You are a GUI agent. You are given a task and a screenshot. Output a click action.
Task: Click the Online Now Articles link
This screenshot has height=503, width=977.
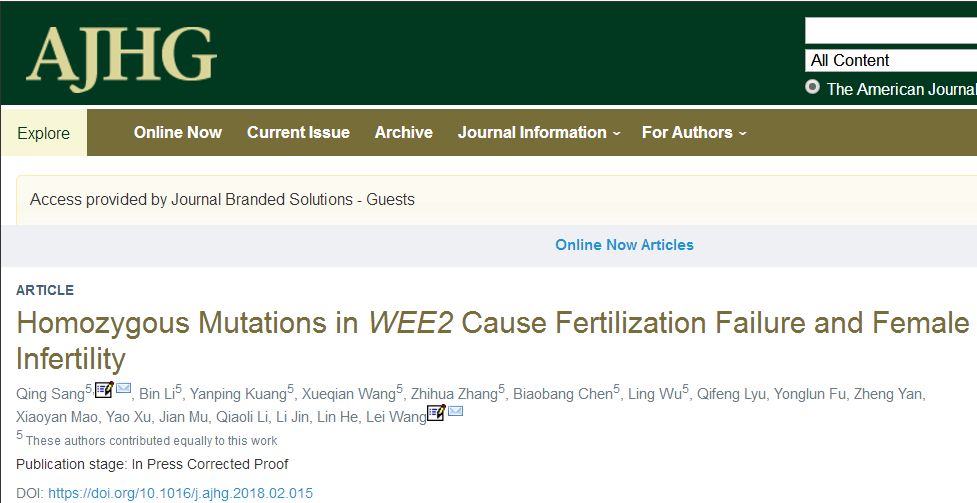624,245
